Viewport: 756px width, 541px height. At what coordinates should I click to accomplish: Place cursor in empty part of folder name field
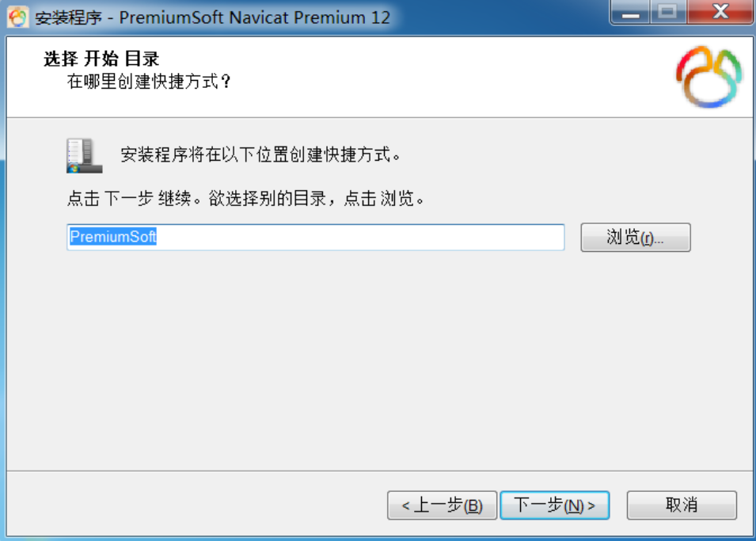tap(359, 237)
